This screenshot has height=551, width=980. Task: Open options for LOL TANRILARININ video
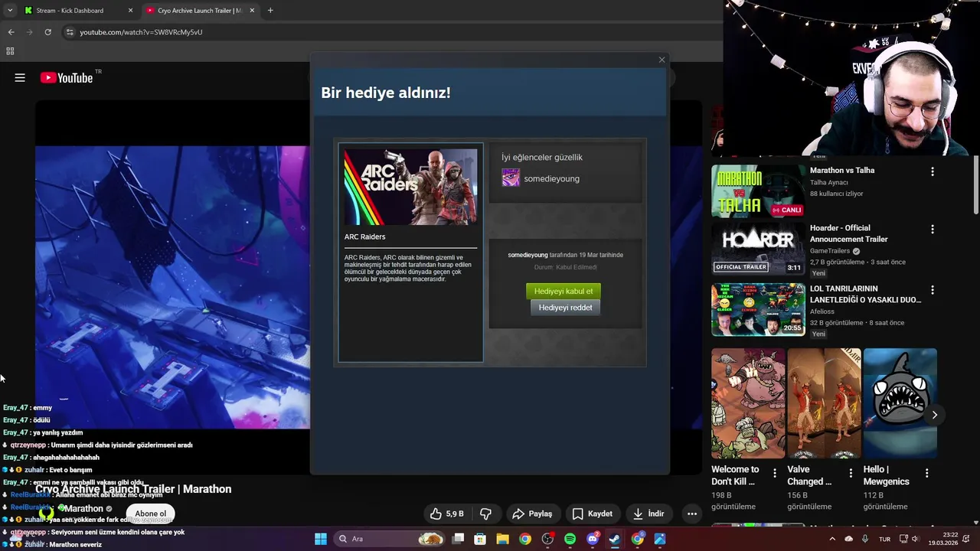pyautogui.click(x=932, y=291)
